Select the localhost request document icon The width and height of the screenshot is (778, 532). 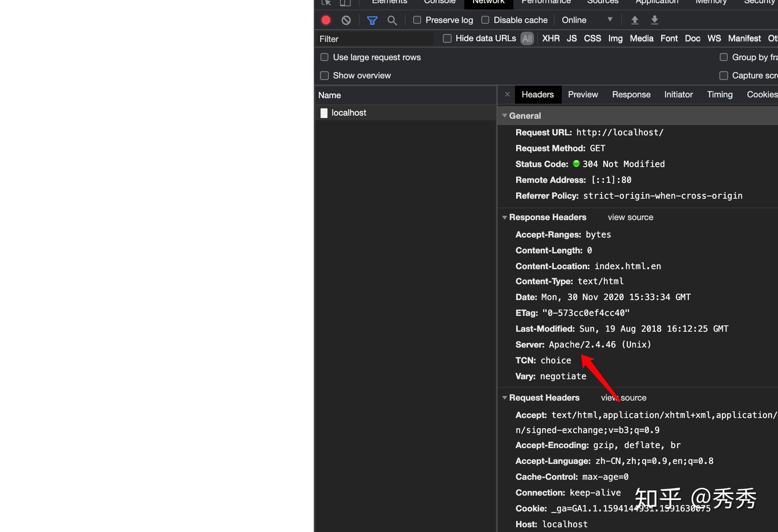pos(324,113)
